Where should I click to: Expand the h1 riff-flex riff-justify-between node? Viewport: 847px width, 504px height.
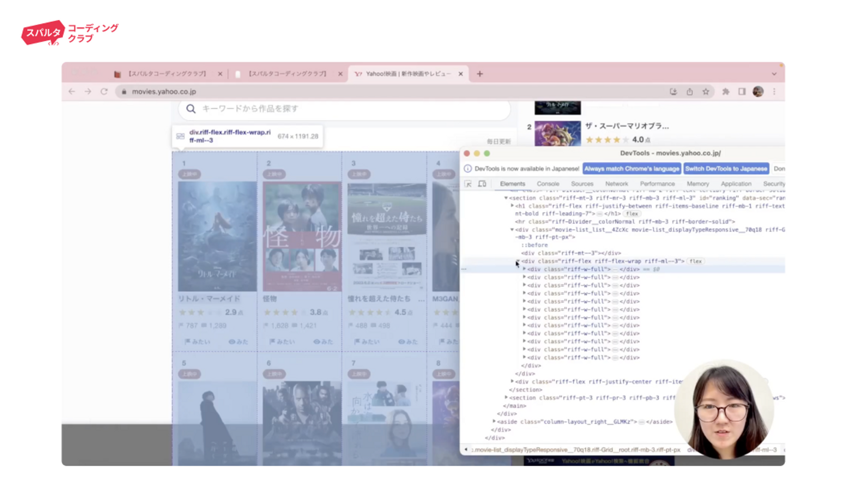click(x=512, y=206)
